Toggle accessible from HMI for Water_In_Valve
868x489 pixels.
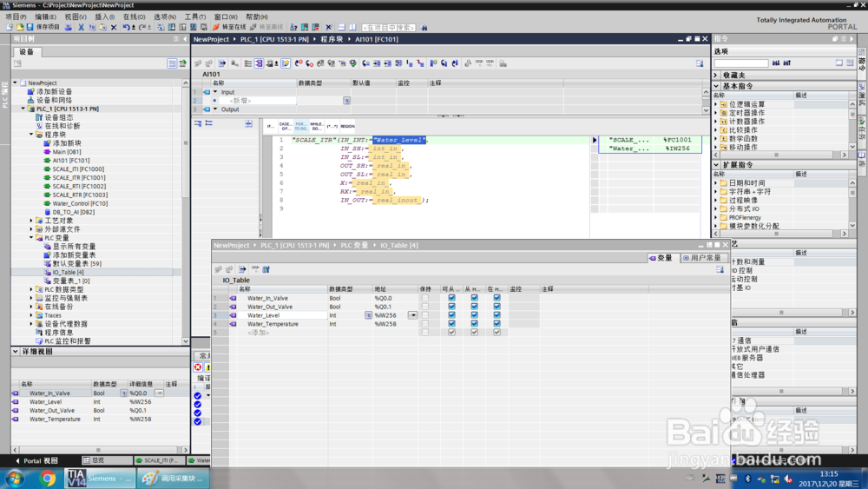coord(451,298)
